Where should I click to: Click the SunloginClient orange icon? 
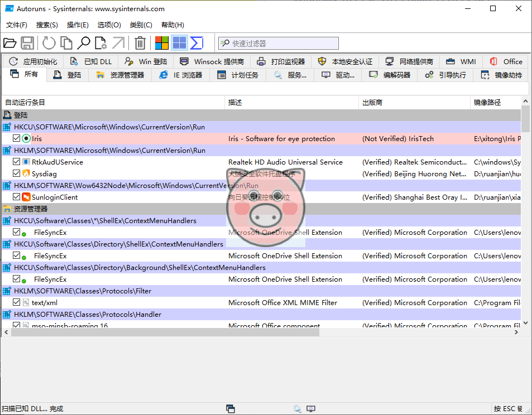26,197
